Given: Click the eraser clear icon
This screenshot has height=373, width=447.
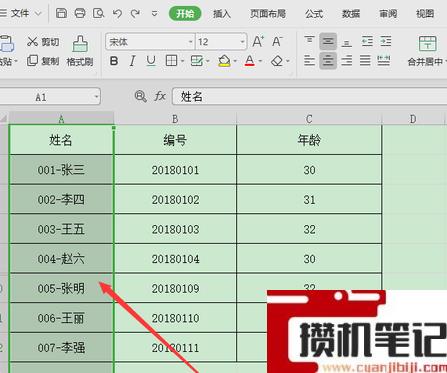Looking at the screenshot, I should coord(277,61).
